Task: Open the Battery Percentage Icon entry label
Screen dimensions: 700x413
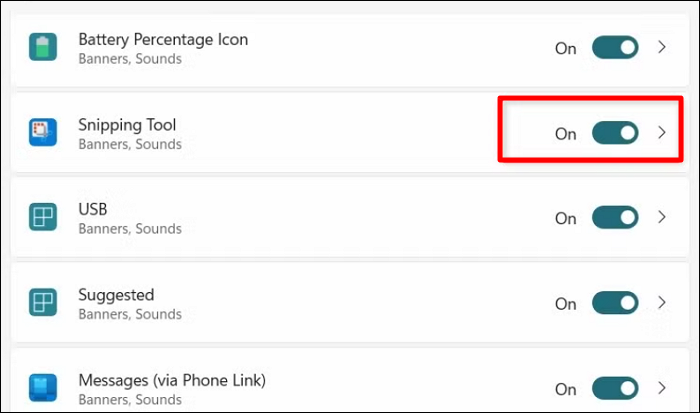Action: (163, 39)
